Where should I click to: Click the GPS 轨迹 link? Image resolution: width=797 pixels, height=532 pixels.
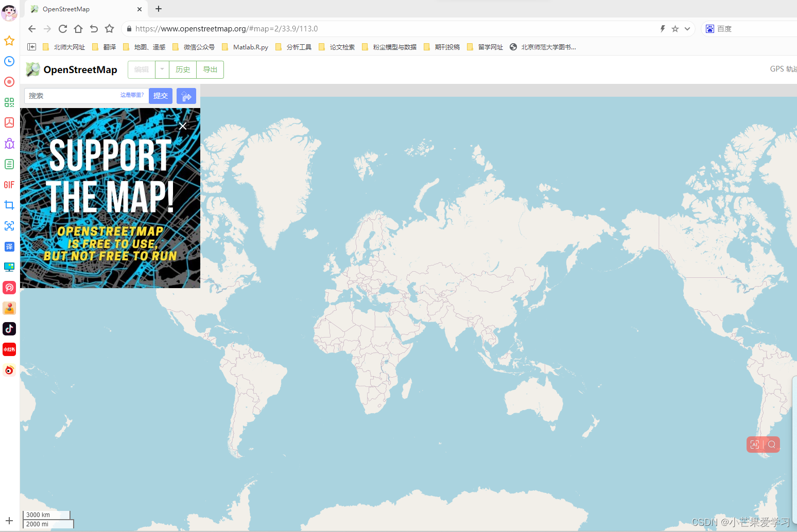point(783,69)
